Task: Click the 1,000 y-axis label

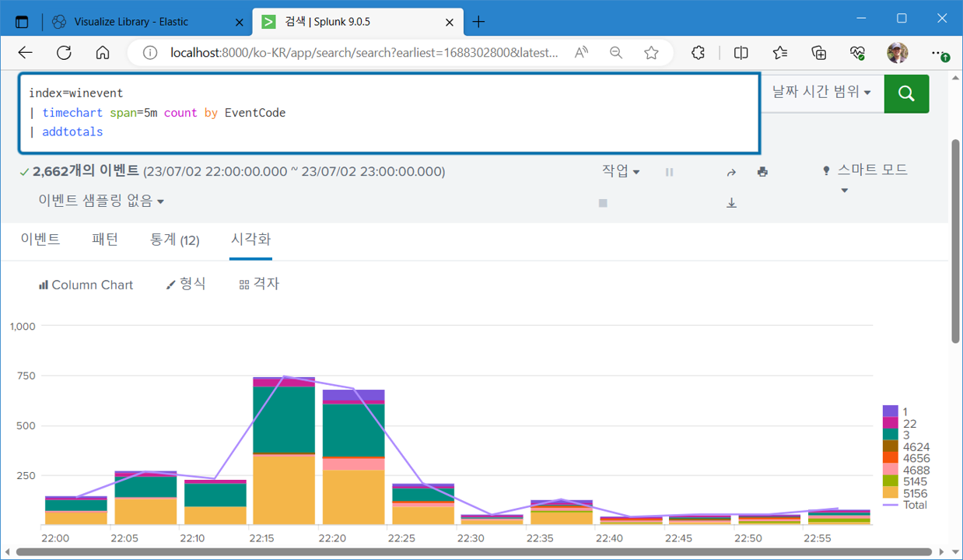Action: pos(23,326)
